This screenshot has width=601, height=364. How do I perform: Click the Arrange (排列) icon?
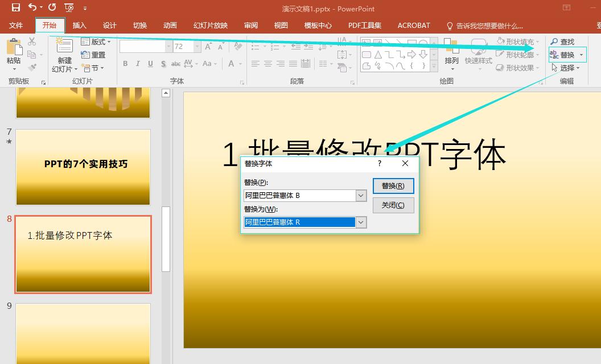pos(451,48)
